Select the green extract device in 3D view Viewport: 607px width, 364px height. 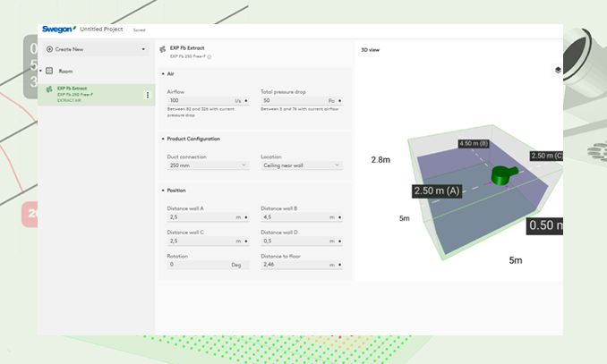pyautogui.click(x=501, y=174)
